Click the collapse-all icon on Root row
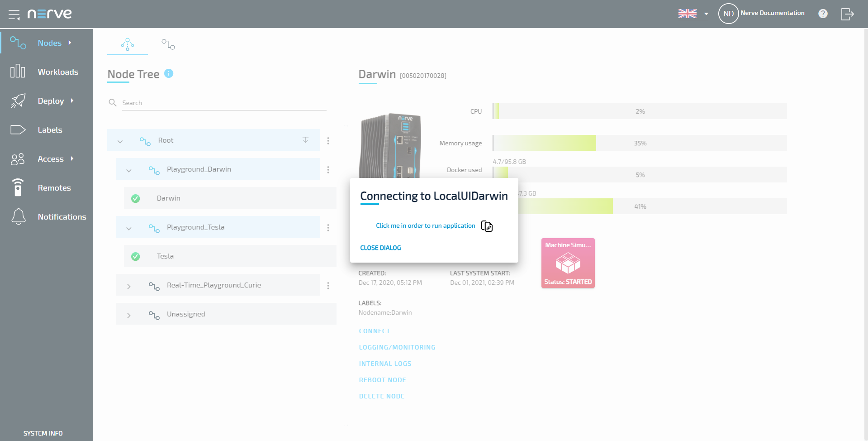The height and width of the screenshot is (441, 868). pos(306,140)
